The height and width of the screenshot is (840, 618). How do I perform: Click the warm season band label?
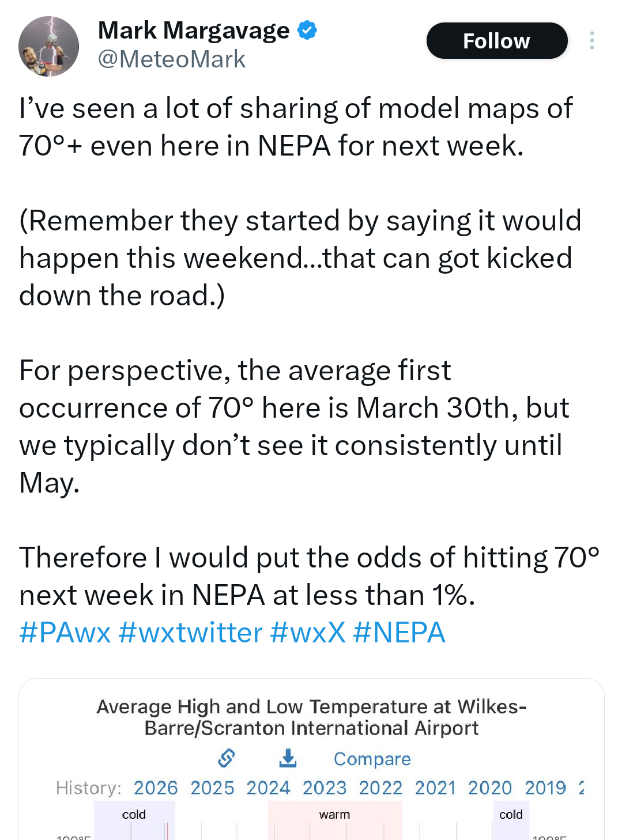(334, 815)
